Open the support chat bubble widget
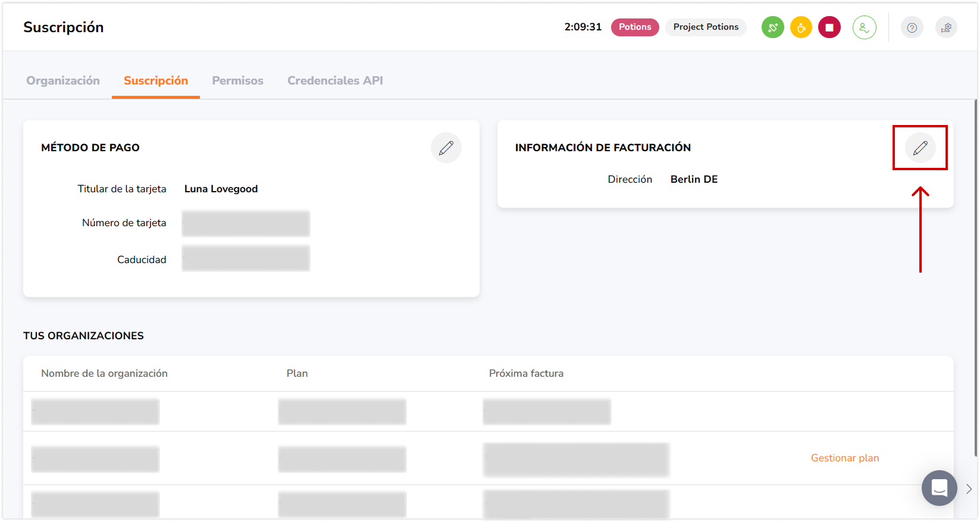This screenshot has width=980, height=522. (x=939, y=488)
